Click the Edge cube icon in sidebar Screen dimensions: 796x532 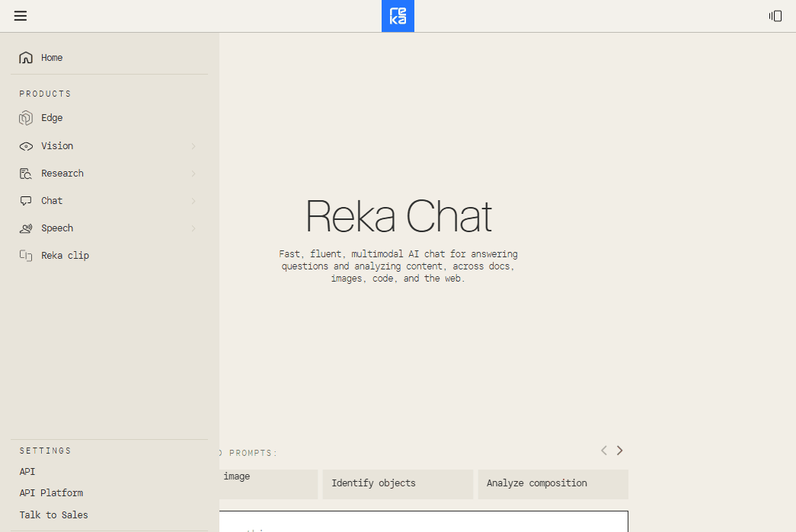(25, 118)
